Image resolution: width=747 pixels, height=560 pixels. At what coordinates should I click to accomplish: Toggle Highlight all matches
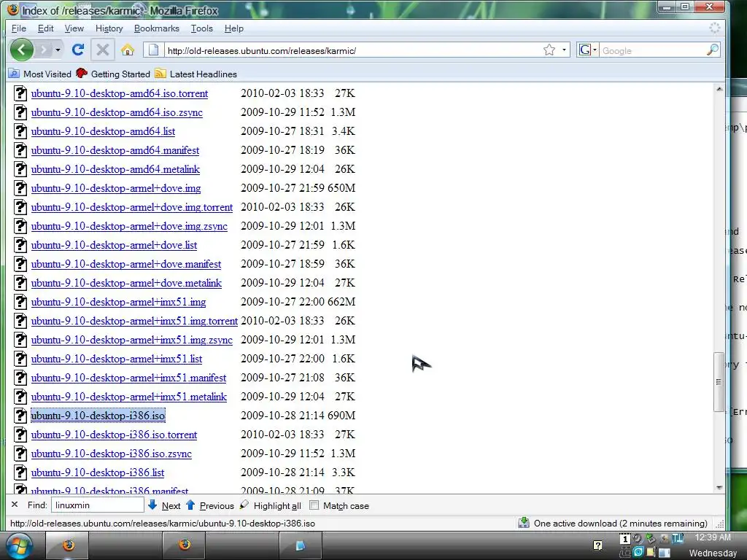click(x=271, y=506)
